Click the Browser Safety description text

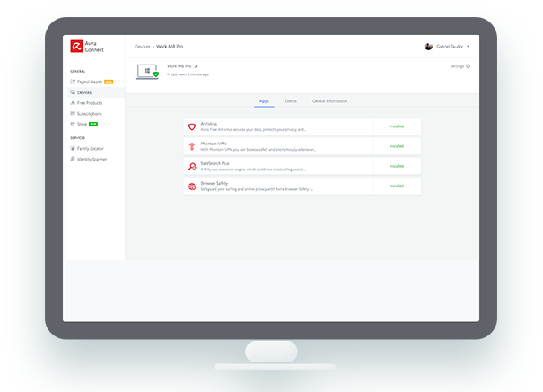tap(257, 189)
